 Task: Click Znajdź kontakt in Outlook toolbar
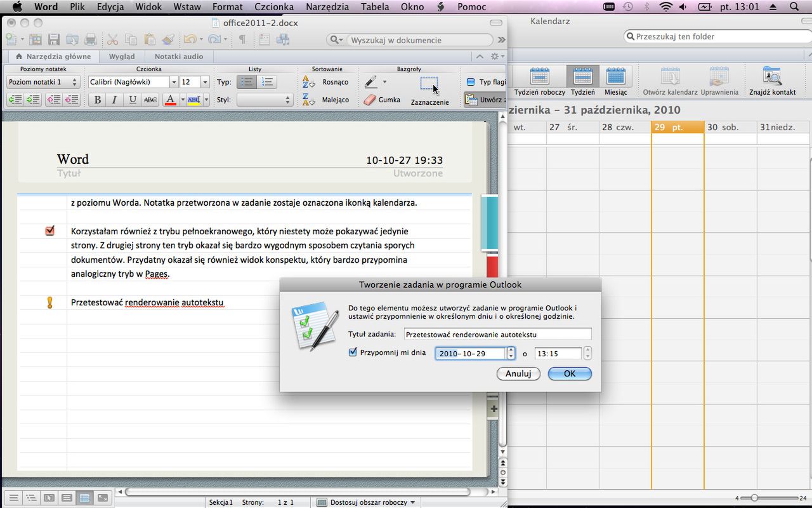(x=772, y=82)
